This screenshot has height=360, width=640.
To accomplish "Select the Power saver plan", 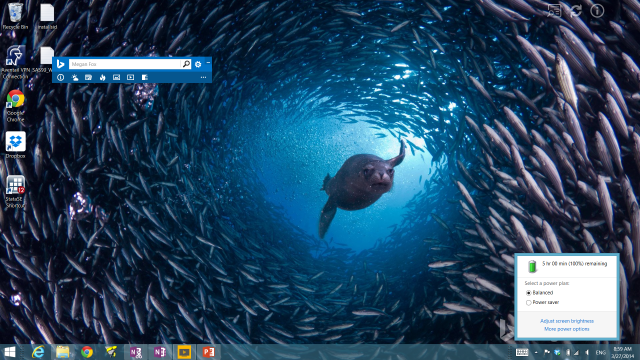I will [542, 302].
